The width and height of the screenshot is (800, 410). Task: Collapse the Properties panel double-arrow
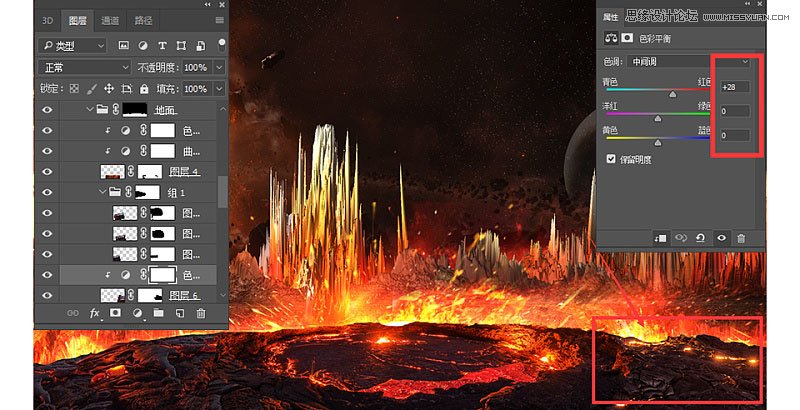pyautogui.click(x=747, y=4)
